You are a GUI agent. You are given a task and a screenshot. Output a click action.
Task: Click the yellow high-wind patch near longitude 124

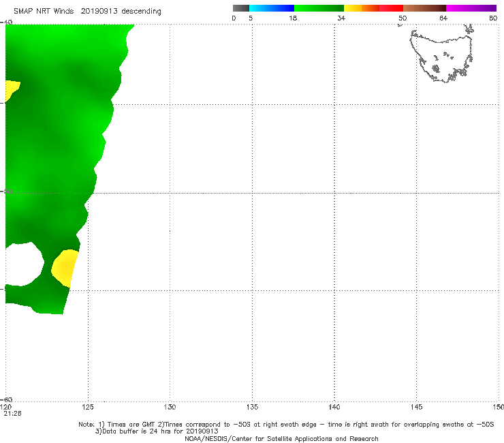pyautogui.click(x=65, y=268)
